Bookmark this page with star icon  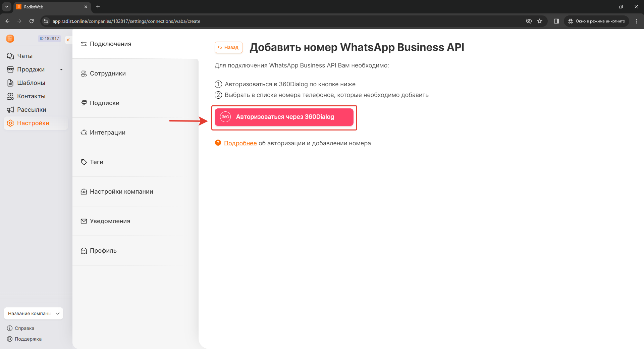540,21
